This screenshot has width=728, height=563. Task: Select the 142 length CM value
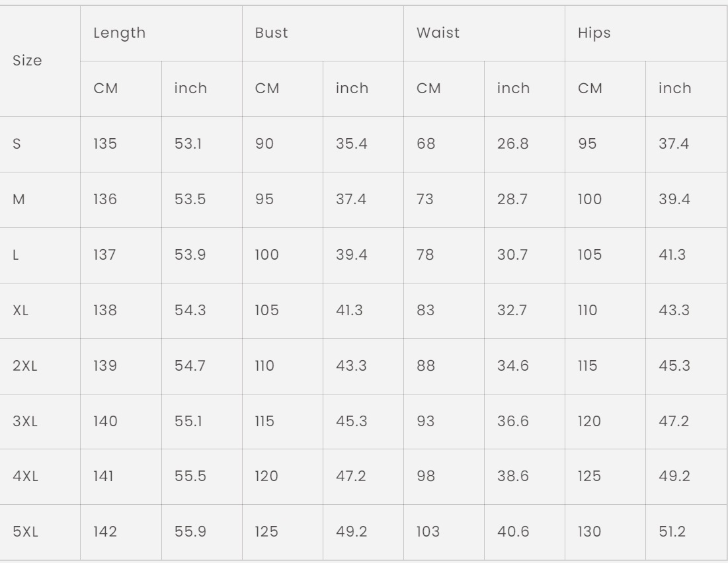pos(105,531)
